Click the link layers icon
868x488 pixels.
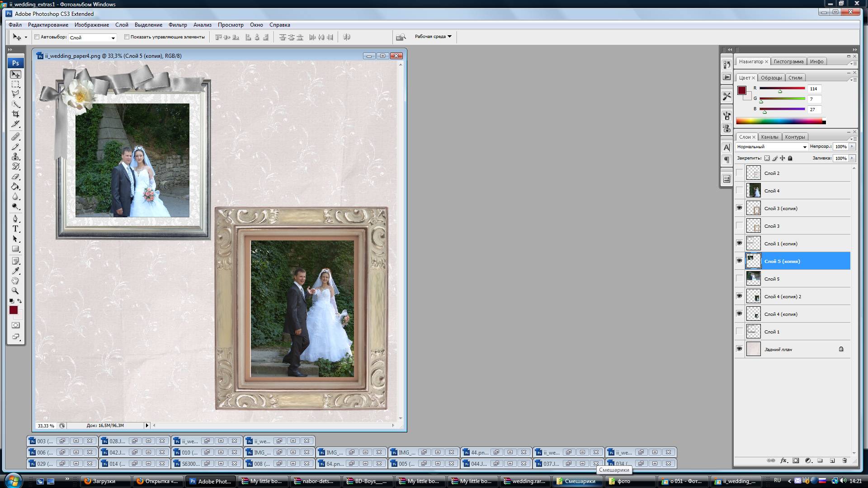771,460
